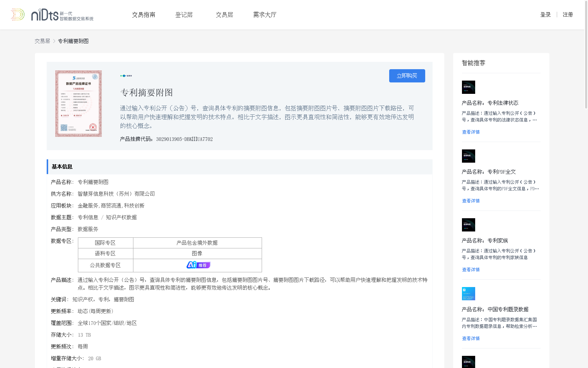Click the page title 专利摘要附图
This screenshot has height=368, width=588.
[147, 93]
